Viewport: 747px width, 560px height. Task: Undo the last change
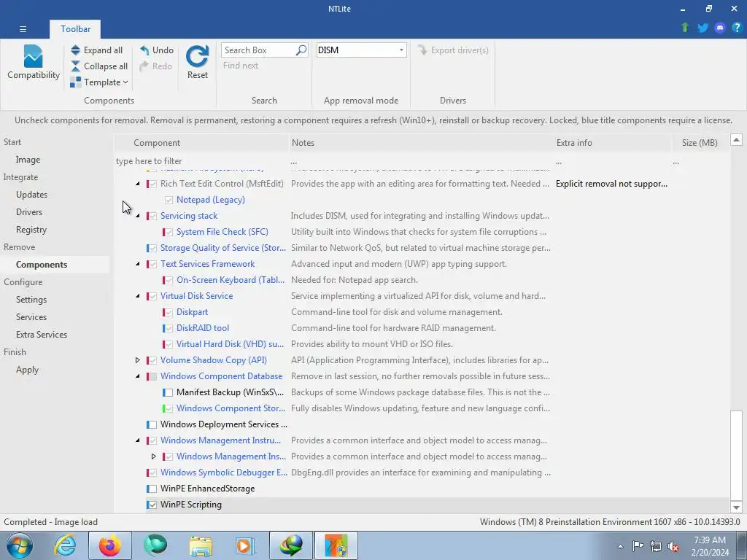[157, 50]
